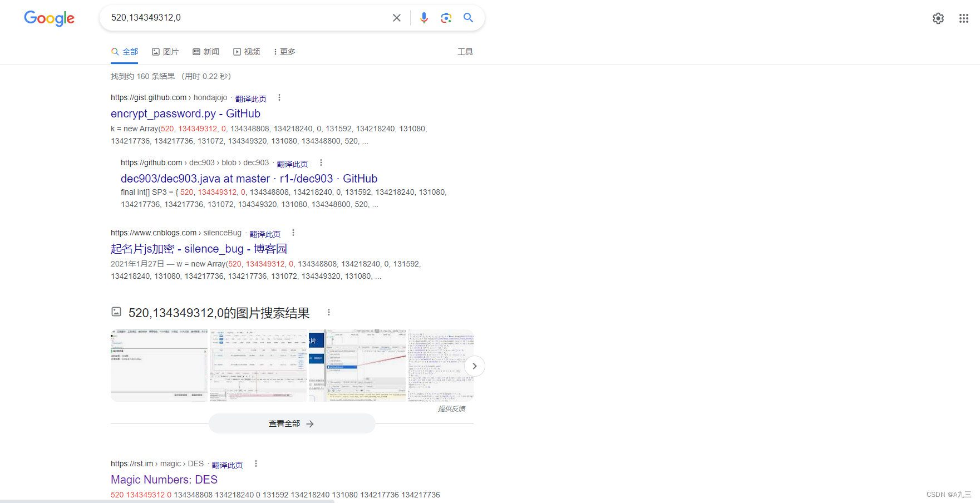Open the Magic Numbers: DES result

pyautogui.click(x=164, y=479)
